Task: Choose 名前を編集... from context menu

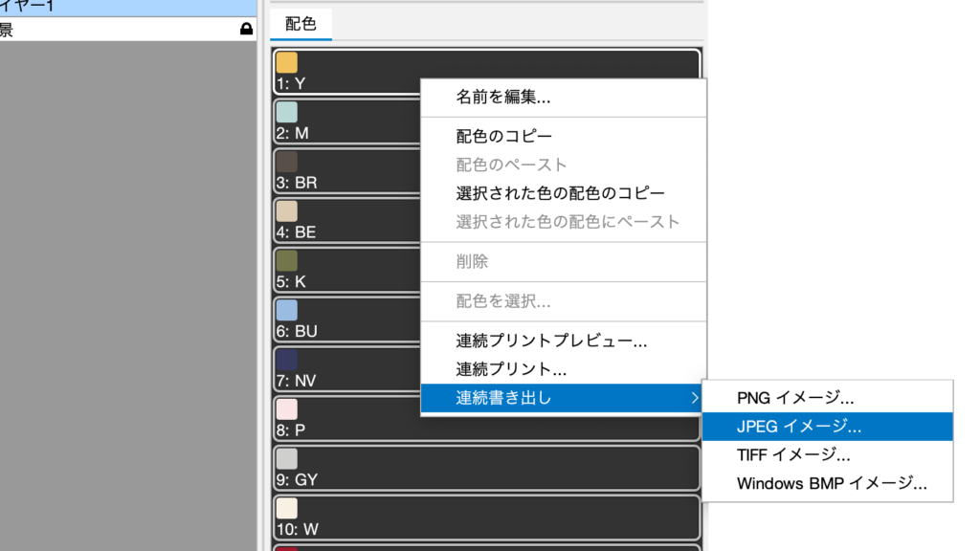Action: click(502, 97)
